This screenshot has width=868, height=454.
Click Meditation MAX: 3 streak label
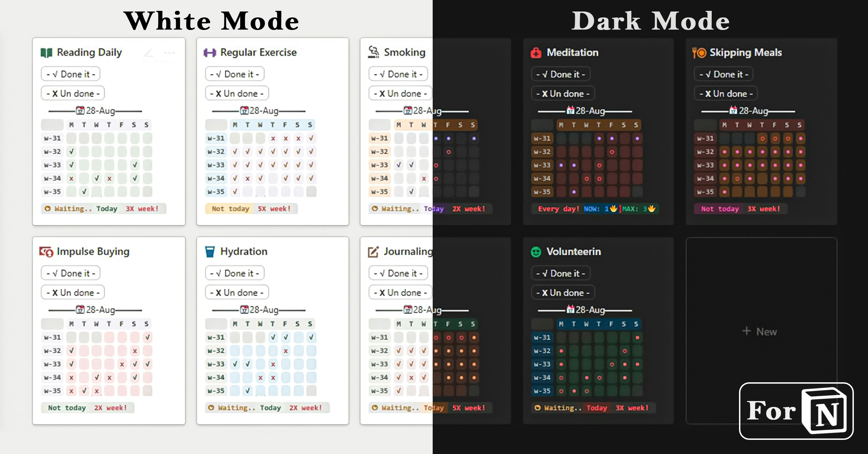[639, 209]
